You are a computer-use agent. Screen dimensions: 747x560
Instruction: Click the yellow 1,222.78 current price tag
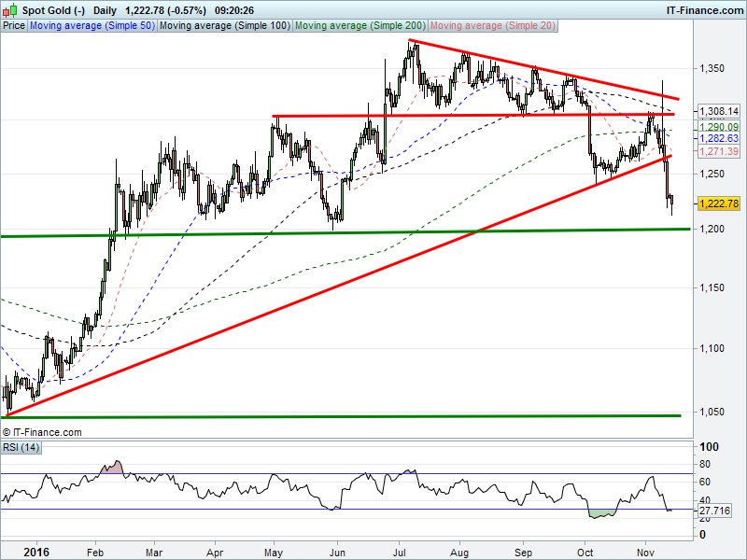(719, 203)
